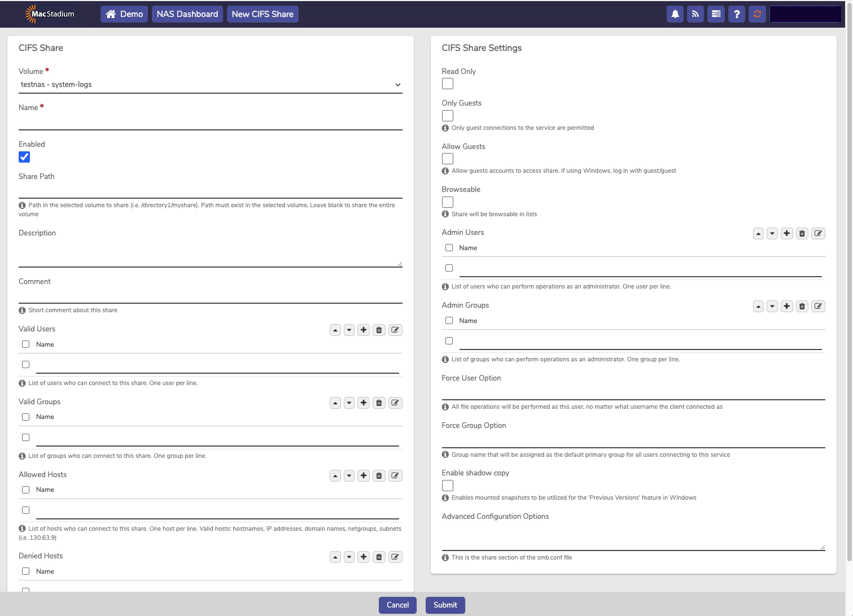Enable the Read Only option

[448, 84]
